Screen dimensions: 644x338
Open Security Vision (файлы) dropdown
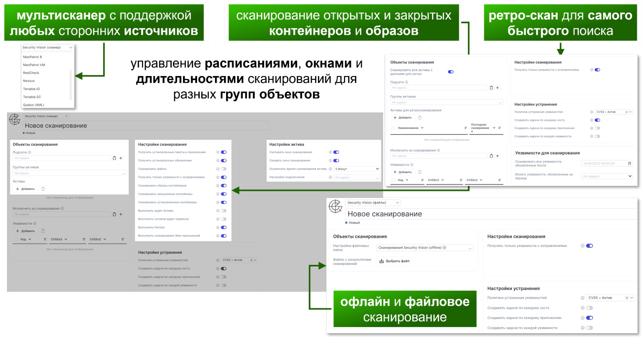(373, 203)
